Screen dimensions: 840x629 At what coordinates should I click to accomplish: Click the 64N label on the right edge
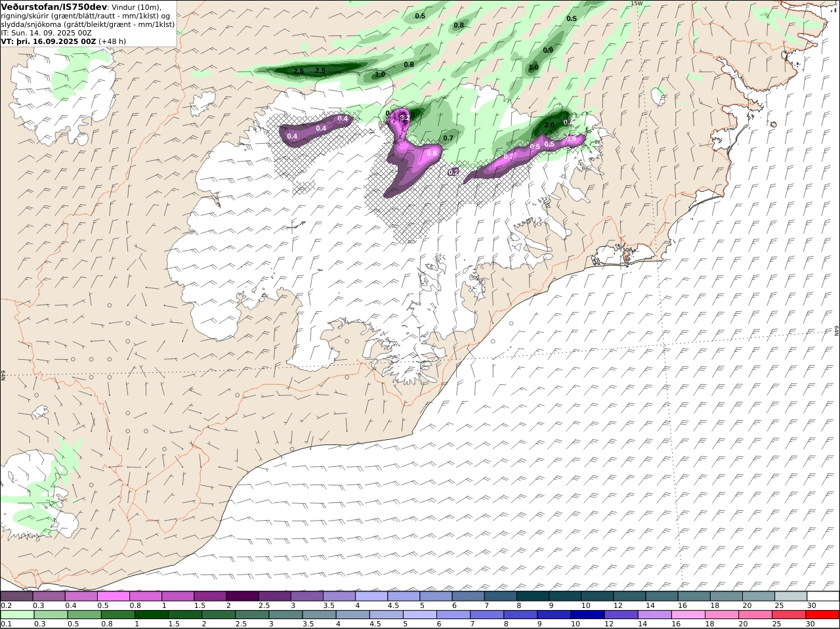point(837,330)
